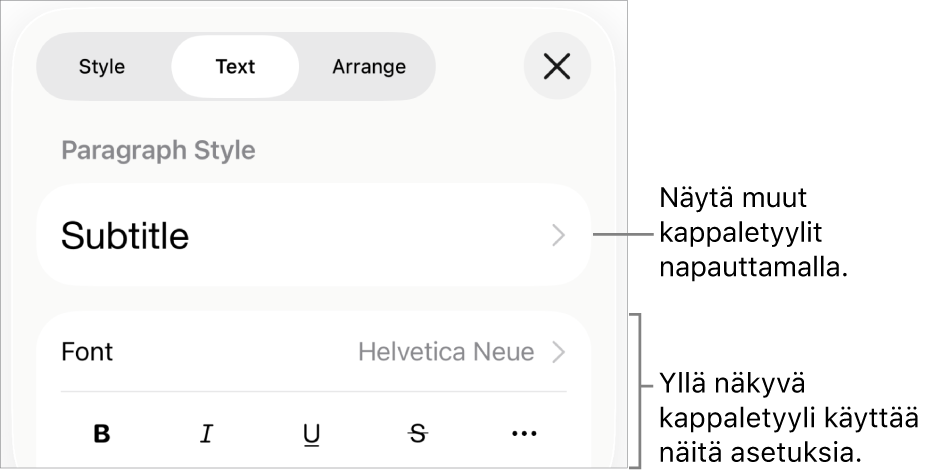Underline text with the U icon
Viewport: 926px width, 471px height.
[x=312, y=434]
